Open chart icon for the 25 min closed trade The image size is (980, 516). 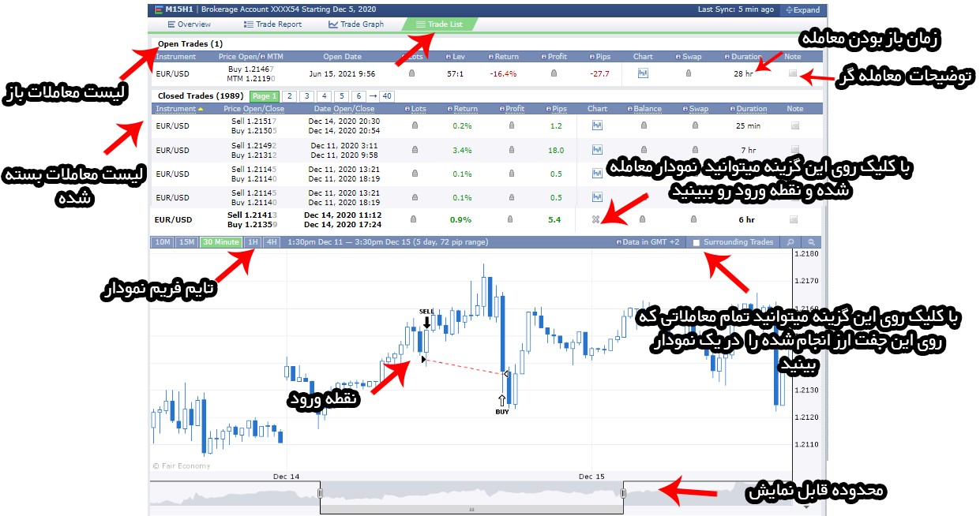click(x=597, y=125)
